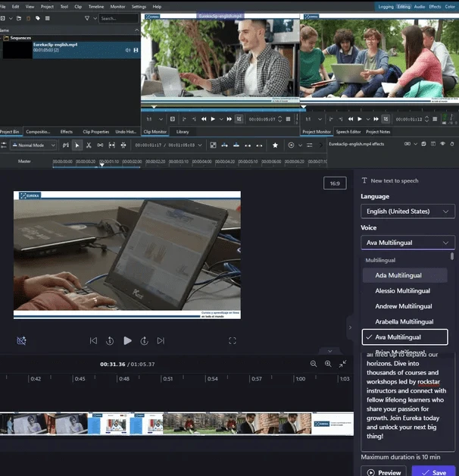Toggle the Eurekaclip-english.mp4 audio icon in bin
459x476 pixels.
pyautogui.click(x=128, y=50)
